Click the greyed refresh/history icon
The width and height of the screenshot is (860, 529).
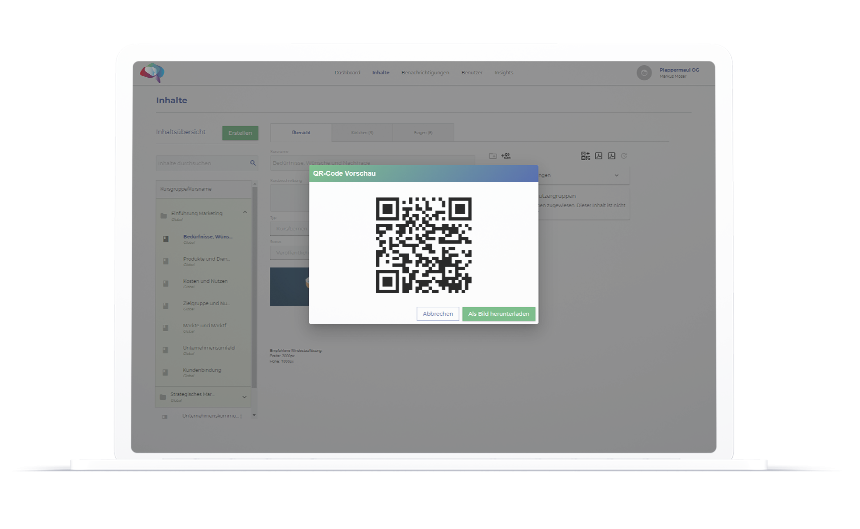(624, 156)
